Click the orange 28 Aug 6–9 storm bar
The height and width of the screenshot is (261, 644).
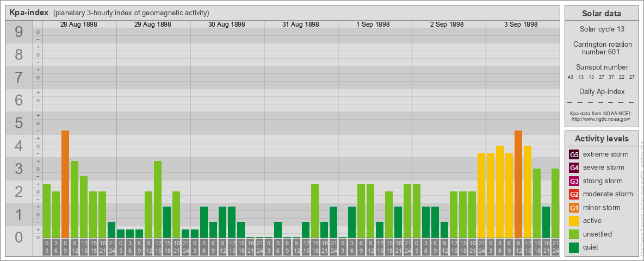(65, 184)
